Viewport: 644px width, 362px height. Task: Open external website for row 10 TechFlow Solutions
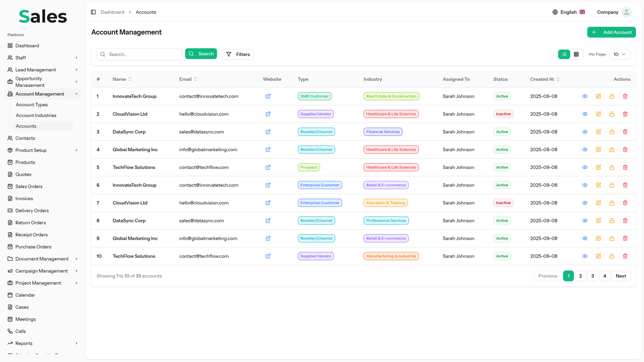[268, 256]
